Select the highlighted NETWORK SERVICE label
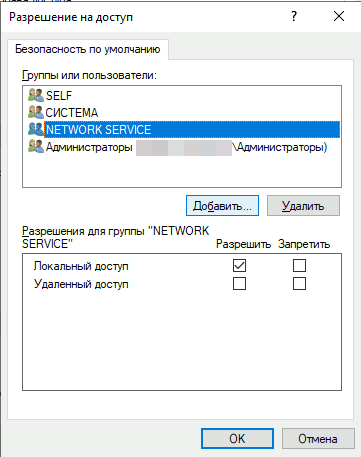The height and width of the screenshot is (457, 361). (98, 130)
